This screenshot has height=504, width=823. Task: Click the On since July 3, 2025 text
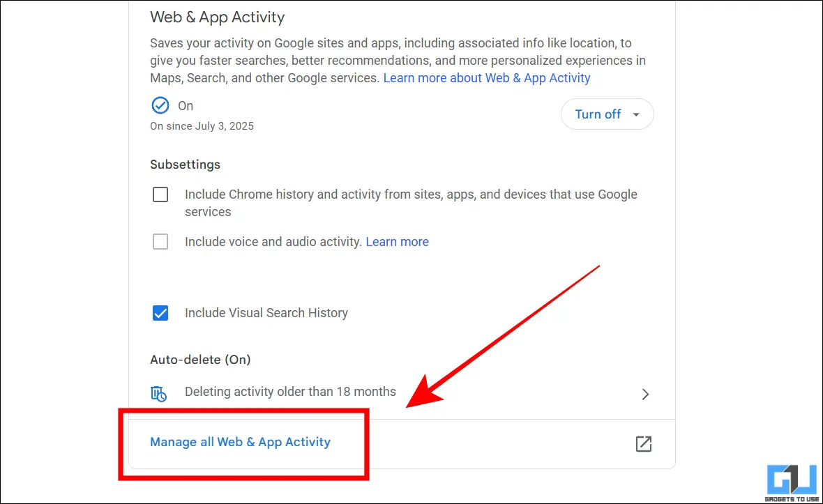click(202, 126)
